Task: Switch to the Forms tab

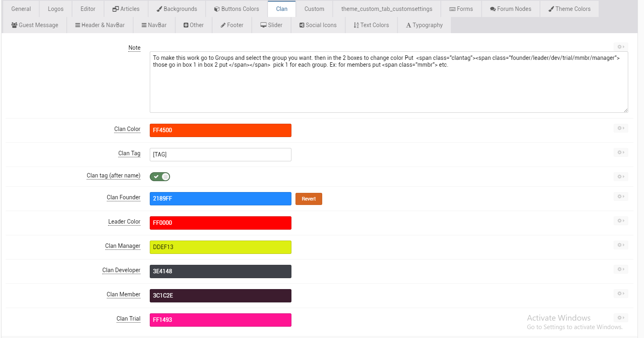Action: 461,9
